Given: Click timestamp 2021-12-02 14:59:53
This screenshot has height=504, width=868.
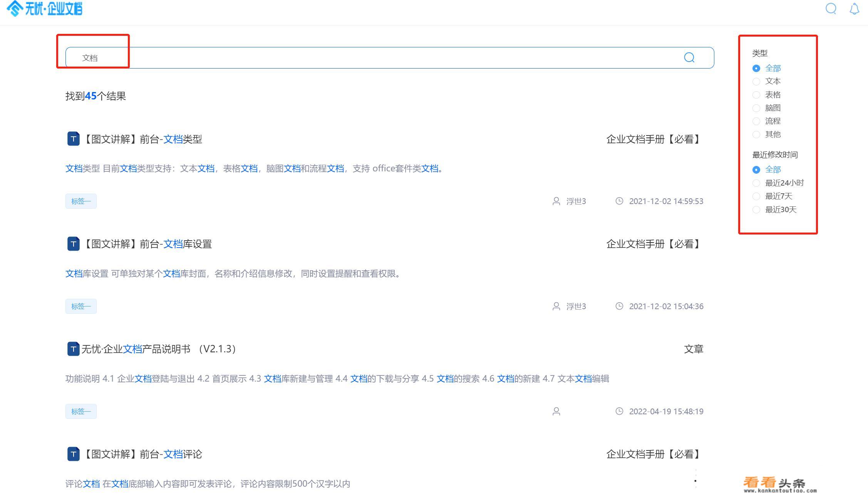Looking at the screenshot, I should [x=666, y=201].
